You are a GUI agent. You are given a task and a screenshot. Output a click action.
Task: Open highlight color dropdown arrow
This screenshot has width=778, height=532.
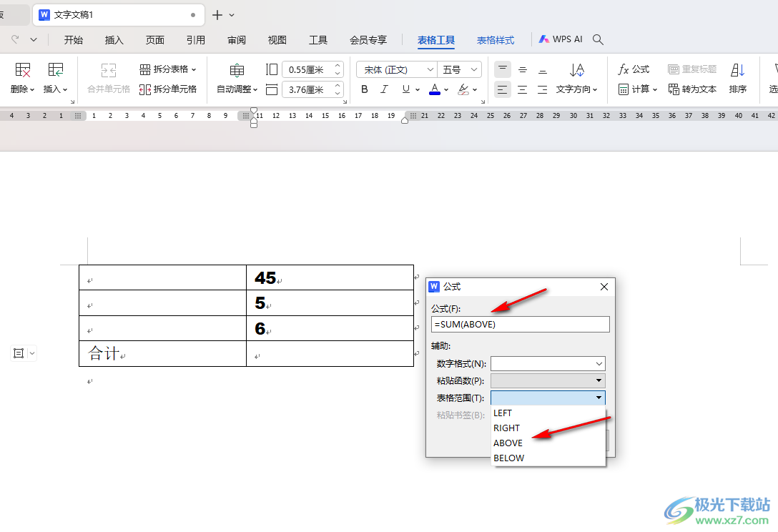[x=475, y=90]
